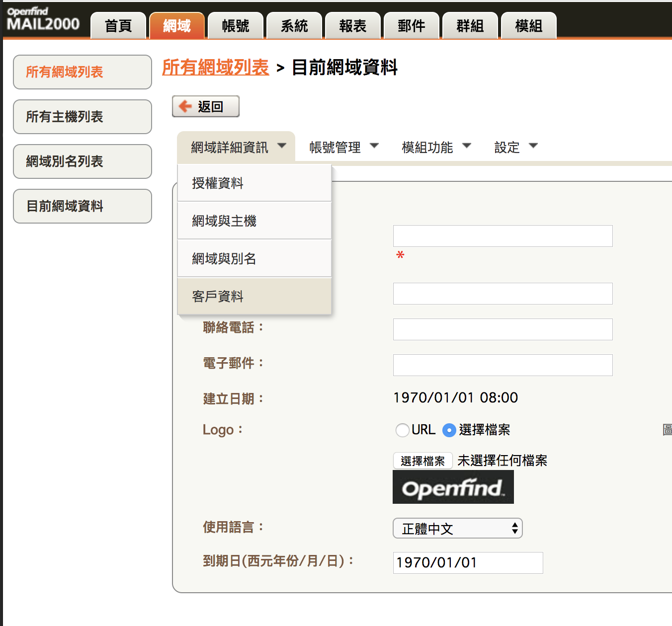Click the orange back arrow on 返回 button
This screenshot has width=672, height=626.
(185, 106)
